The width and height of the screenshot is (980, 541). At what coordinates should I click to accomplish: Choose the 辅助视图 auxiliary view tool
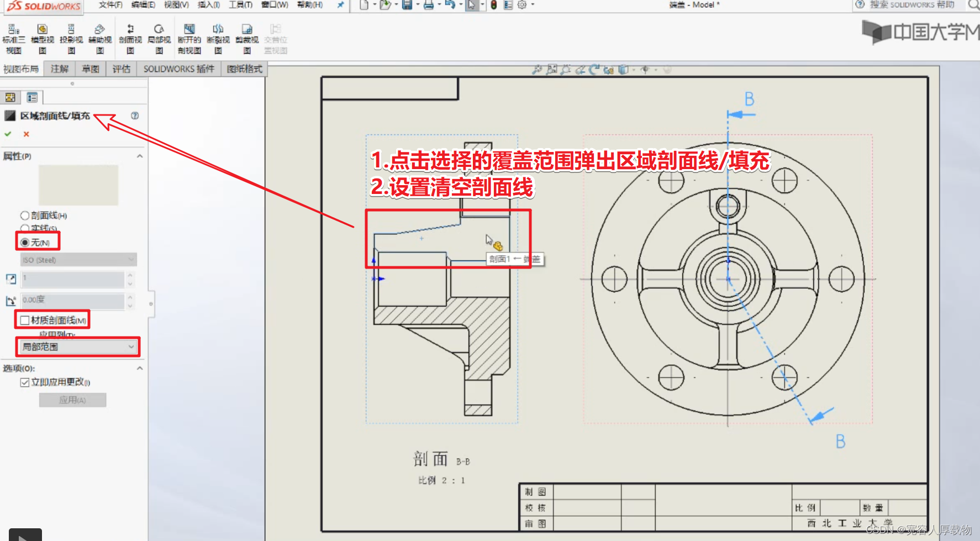coord(100,39)
